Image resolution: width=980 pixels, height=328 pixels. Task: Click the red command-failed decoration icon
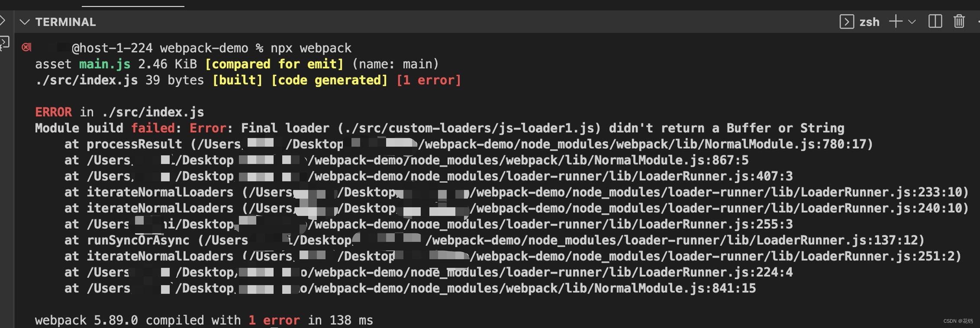pyautogui.click(x=26, y=47)
